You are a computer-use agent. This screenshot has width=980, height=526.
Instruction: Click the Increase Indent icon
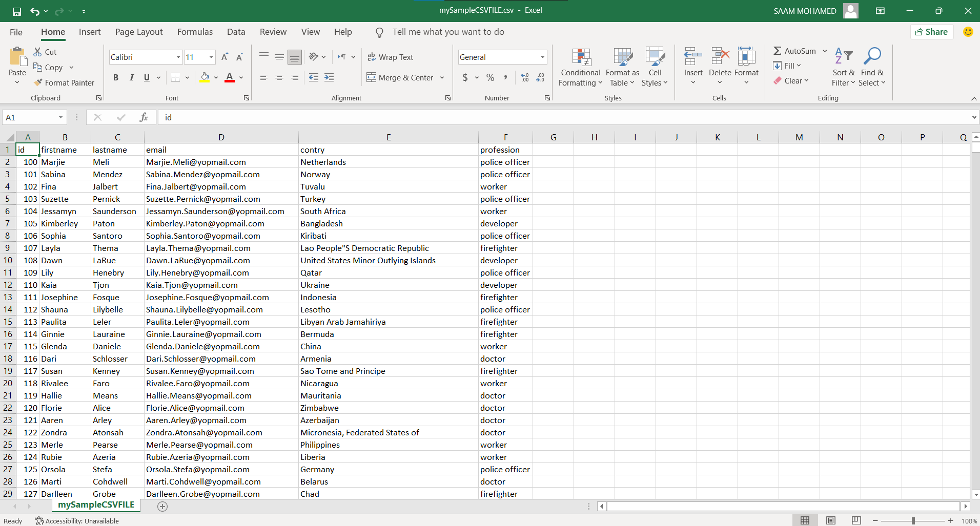tap(329, 77)
